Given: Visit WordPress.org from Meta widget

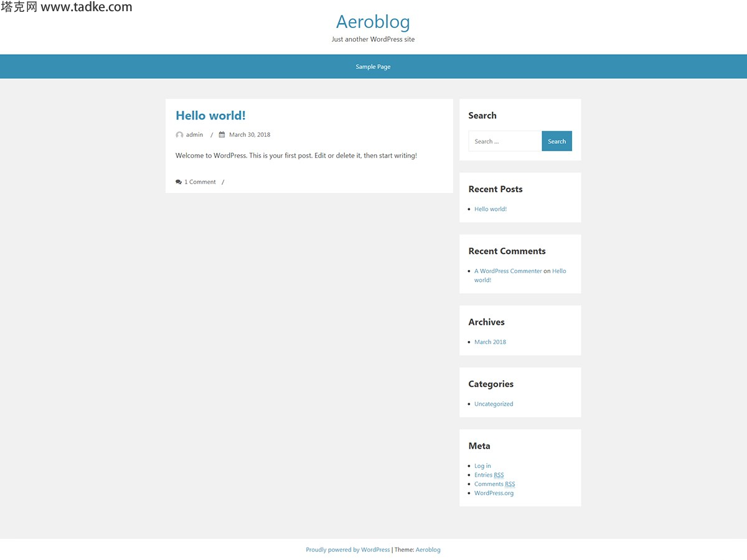Looking at the screenshot, I should click(x=494, y=493).
